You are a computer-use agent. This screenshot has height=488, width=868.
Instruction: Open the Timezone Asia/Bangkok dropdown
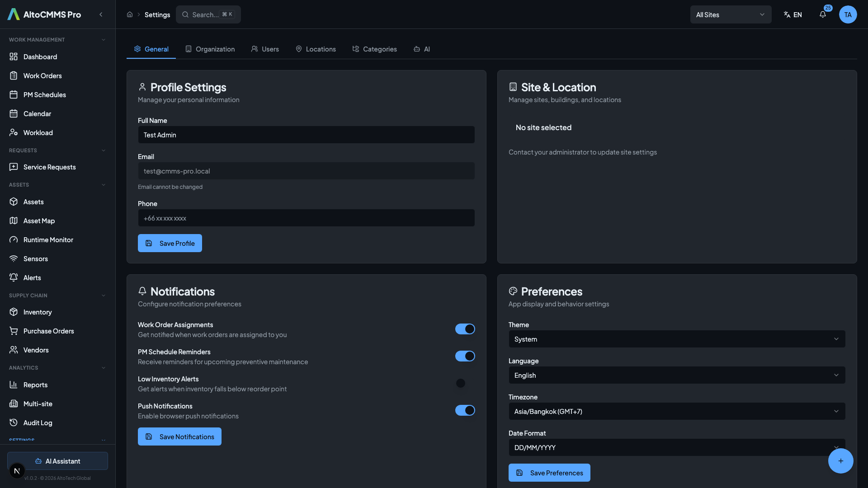pyautogui.click(x=676, y=411)
